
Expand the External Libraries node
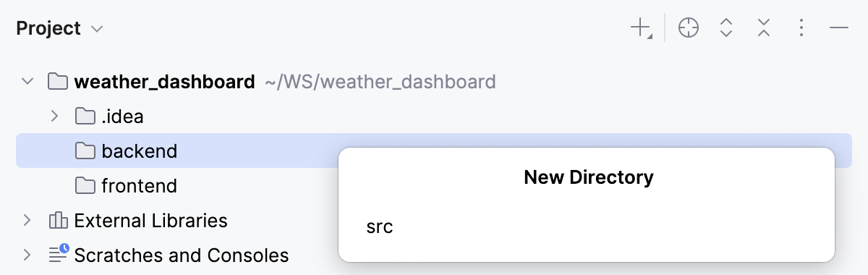tap(27, 220)
